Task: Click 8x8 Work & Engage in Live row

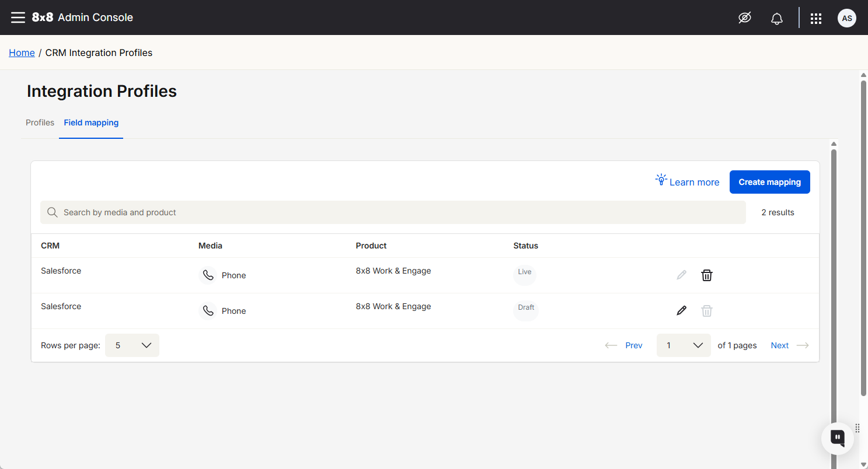Action: (x=393, y=271)
